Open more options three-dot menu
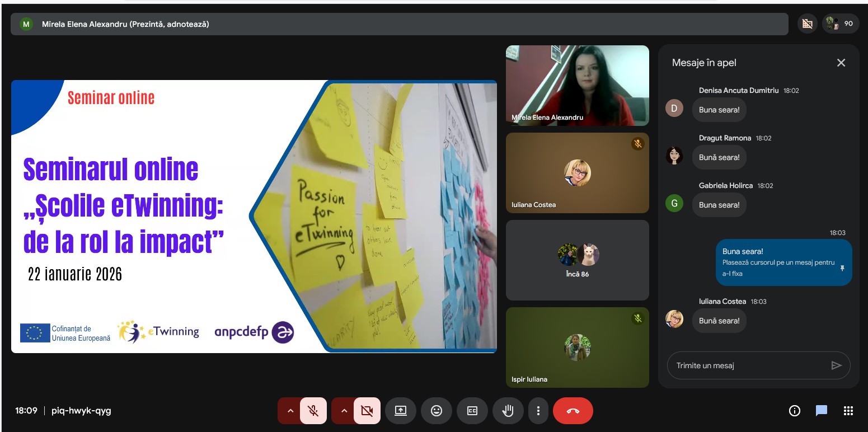This screenshot has width=868, height=432. [x=538, y=411]
